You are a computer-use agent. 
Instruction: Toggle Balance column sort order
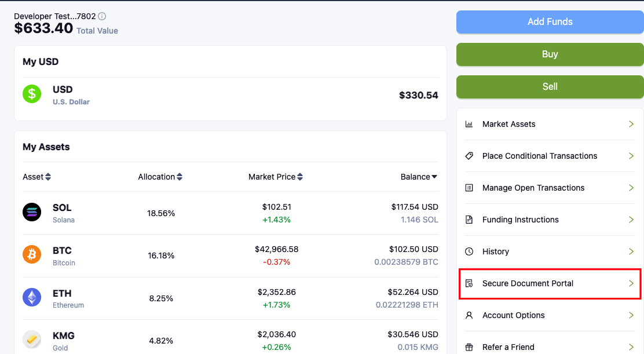(x=419, y=177)
